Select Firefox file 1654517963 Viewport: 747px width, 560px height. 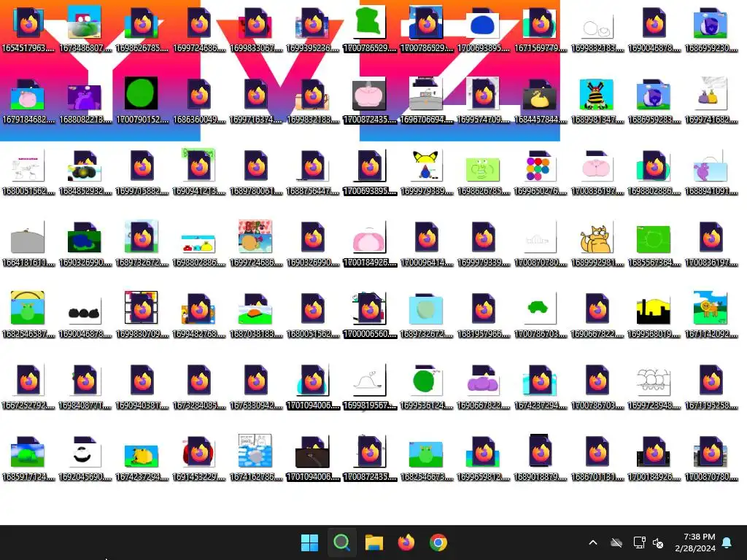tap(28, 29)
